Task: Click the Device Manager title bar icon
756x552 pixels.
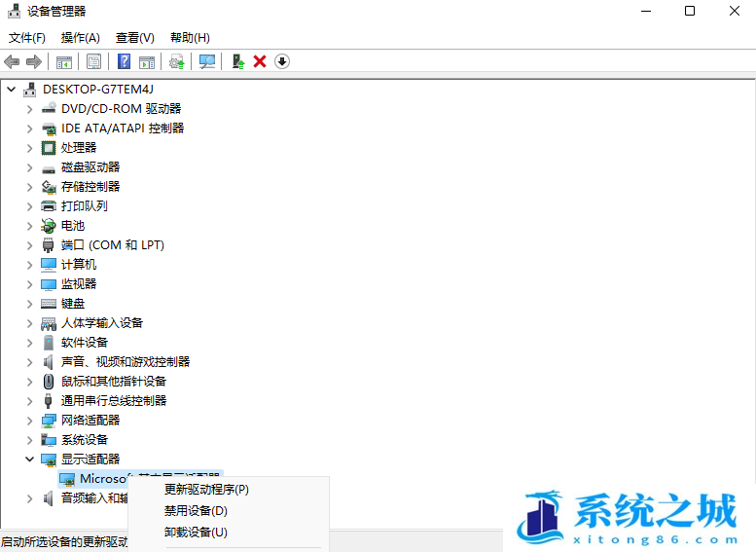Action: 14,11
